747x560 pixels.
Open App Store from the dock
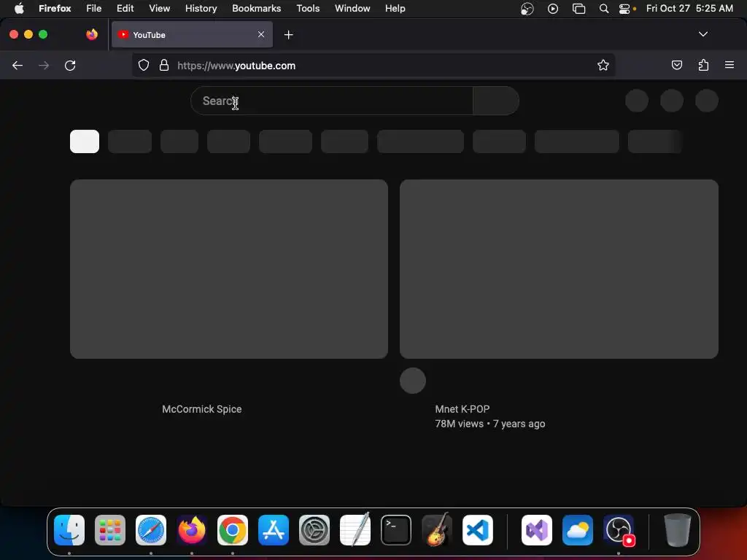pyautogui.click(x=274, y=530)
